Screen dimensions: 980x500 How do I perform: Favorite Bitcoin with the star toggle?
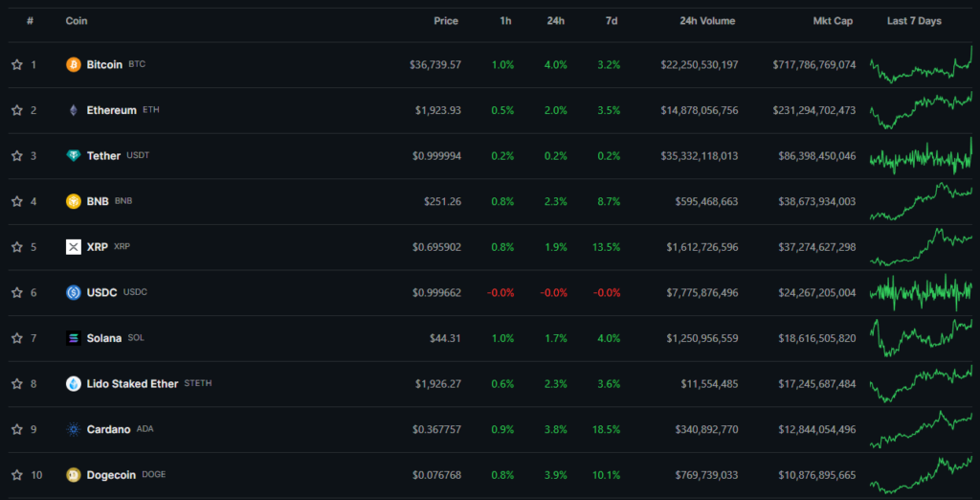[16, 65]
